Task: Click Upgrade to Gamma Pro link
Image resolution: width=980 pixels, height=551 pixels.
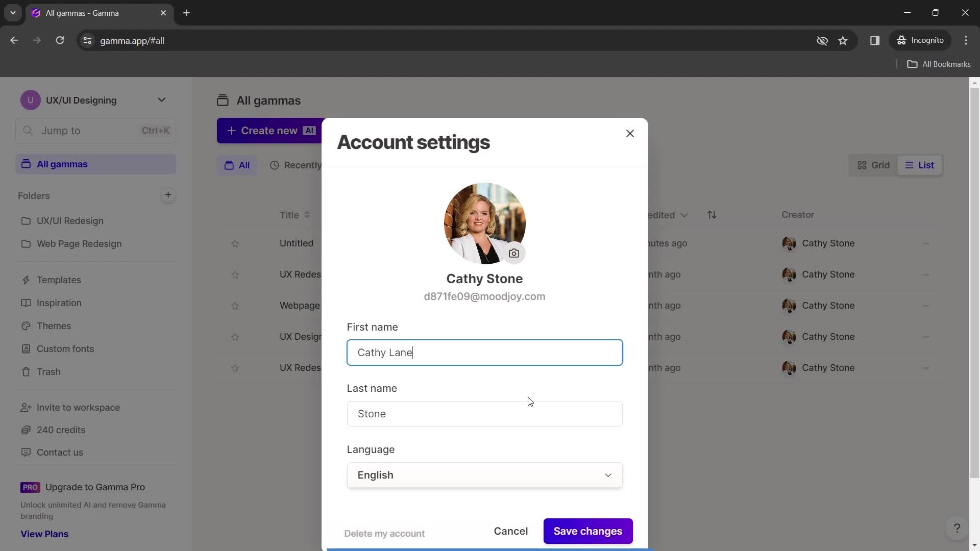Action: [x=94, y=487]
